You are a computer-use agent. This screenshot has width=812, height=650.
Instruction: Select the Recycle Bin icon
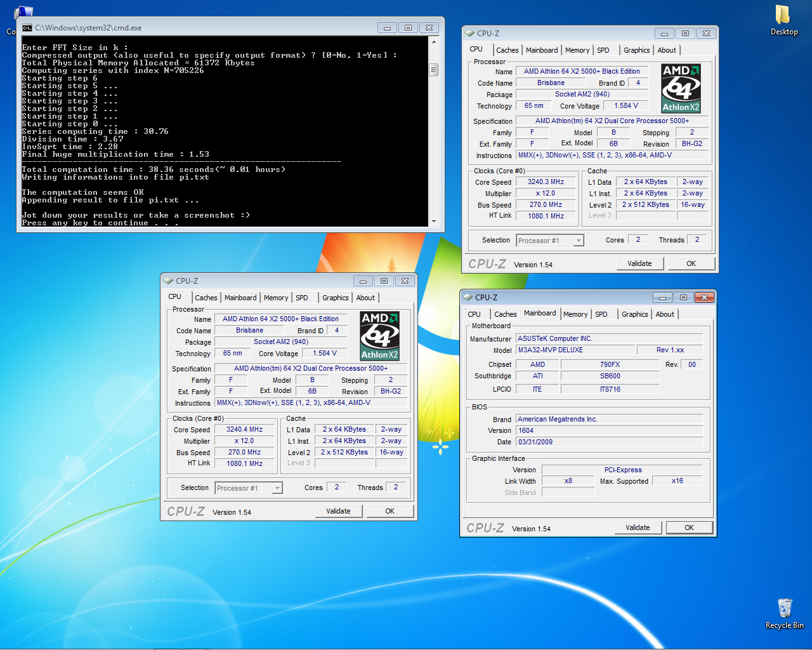coord(784,613)
